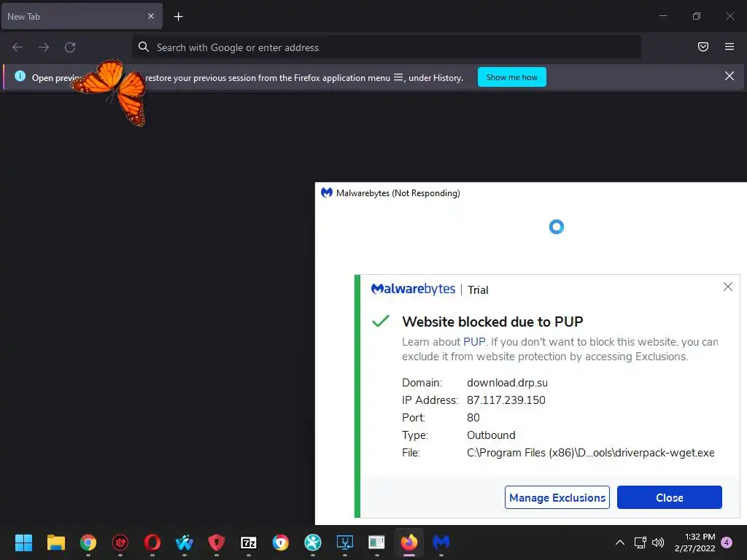
Task: Open the Firefox application menu
Action: (x=729, y=47)
